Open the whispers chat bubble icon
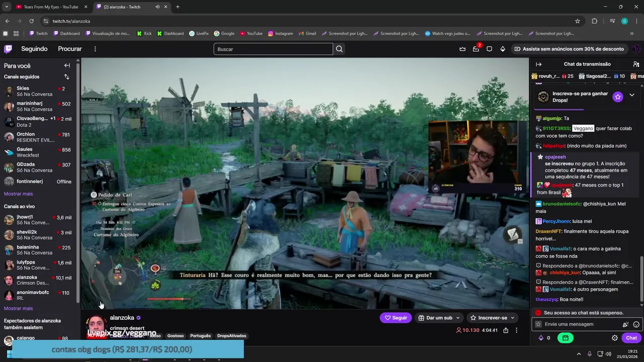Viewport: 644px width, 362px height. [489, 49]
